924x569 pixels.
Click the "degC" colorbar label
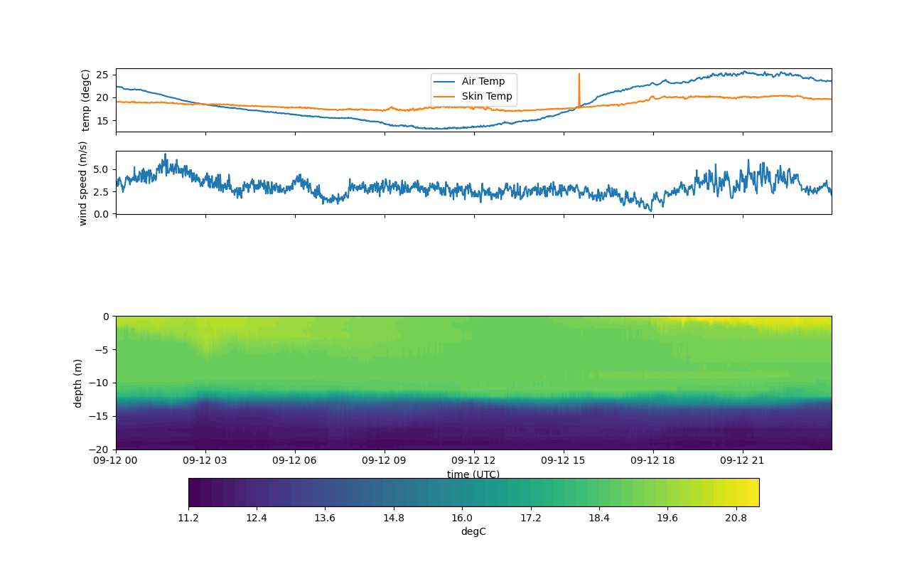pyautogui.click(x=473, y=532)
